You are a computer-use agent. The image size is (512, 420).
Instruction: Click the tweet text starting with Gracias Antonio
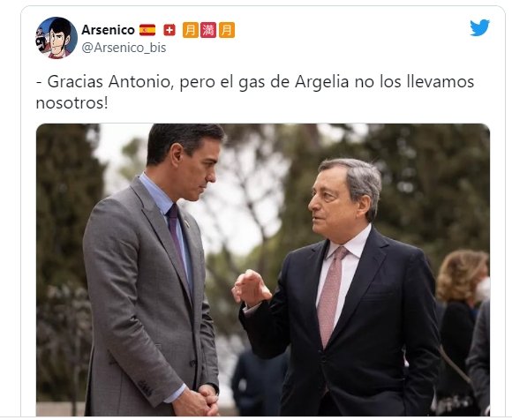pos(255,93)
